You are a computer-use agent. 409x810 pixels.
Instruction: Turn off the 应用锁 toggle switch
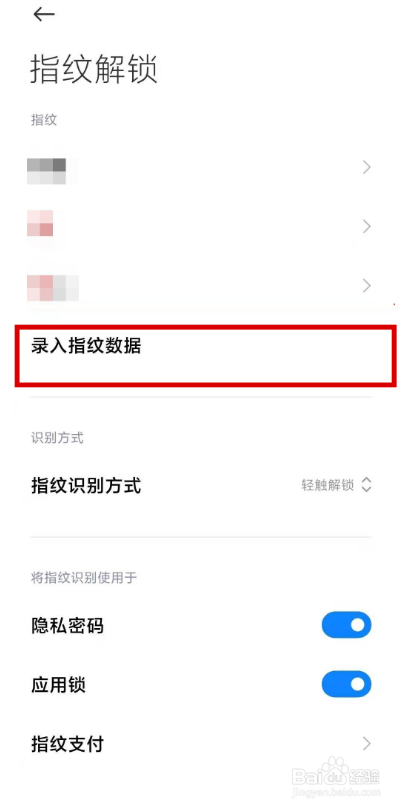[x=347, y=684]
